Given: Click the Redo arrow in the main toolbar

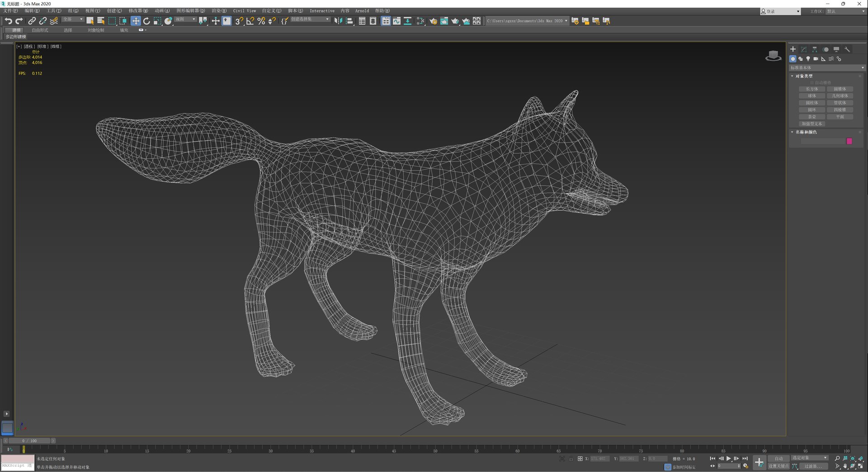Looking at the screenshot, I should coord(19,21).
